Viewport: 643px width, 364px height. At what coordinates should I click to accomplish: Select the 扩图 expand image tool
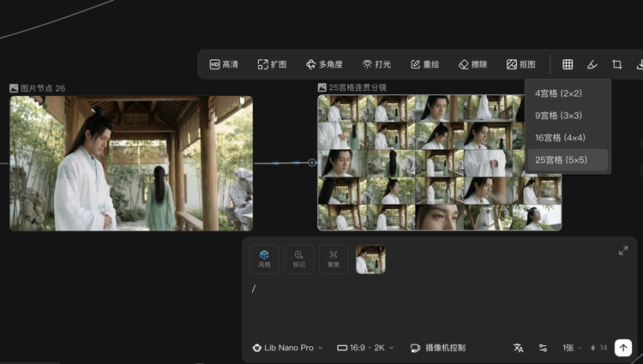[x=272, y=64]
